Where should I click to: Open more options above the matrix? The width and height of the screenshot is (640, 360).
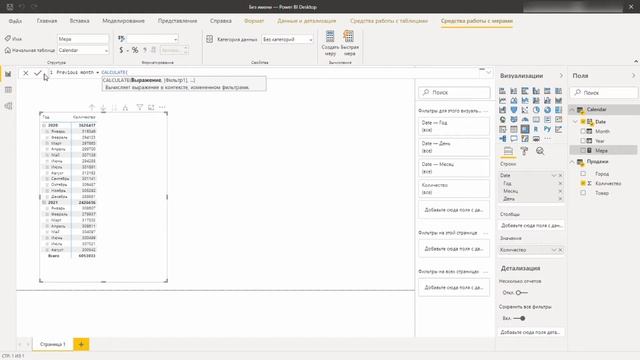pos(162,107)
